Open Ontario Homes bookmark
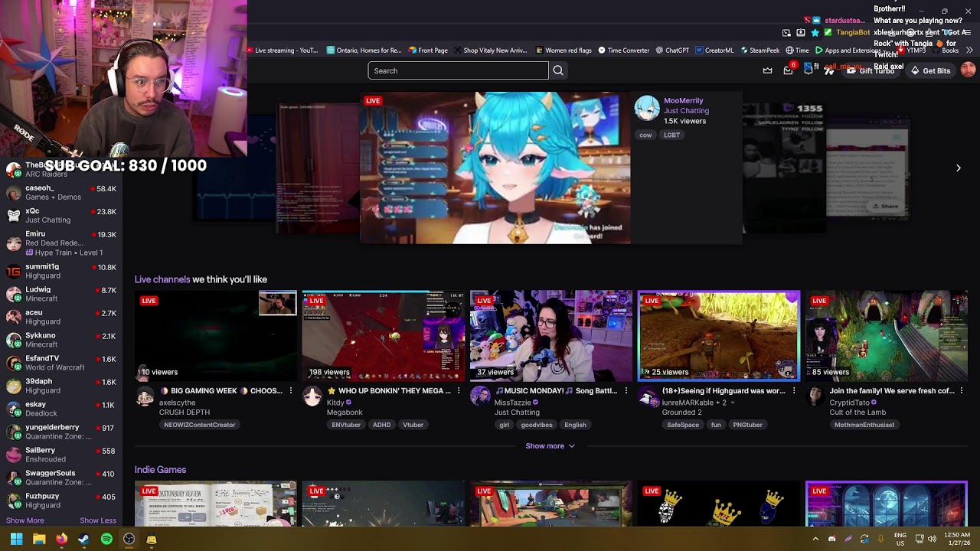This screenshot has height=551, width=980. [364, 51]
